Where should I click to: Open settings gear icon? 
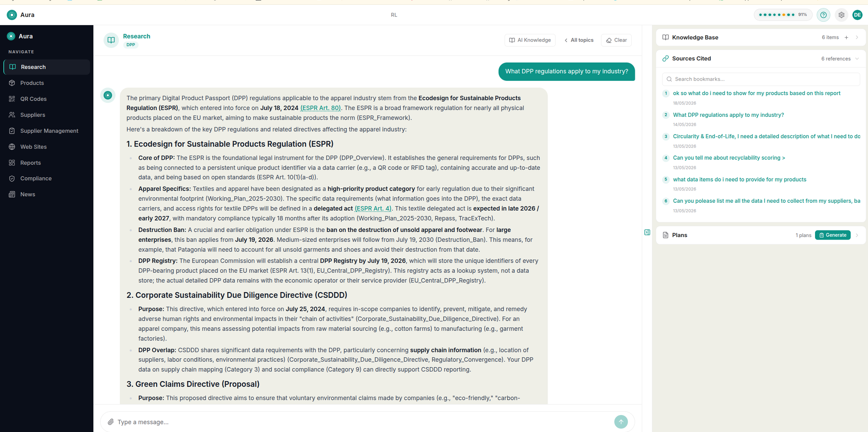(x=842, y=15)
